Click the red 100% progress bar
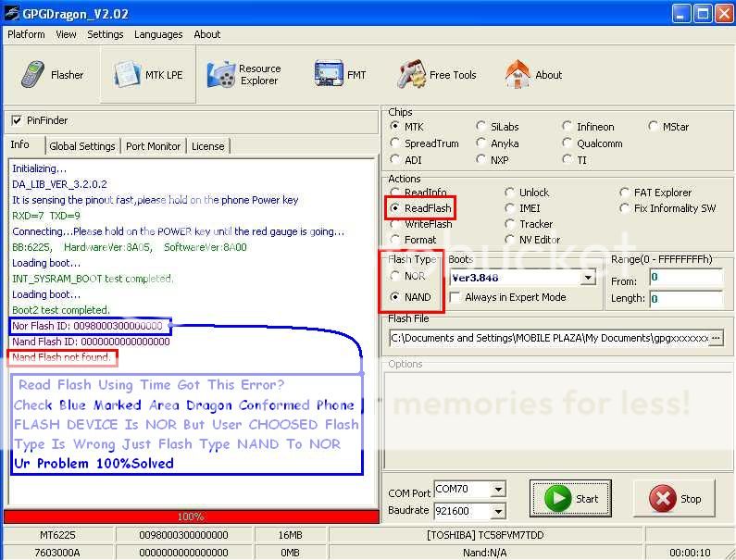Image resolution: width=736 pixels, height=560 pixels. coord(191,516)
